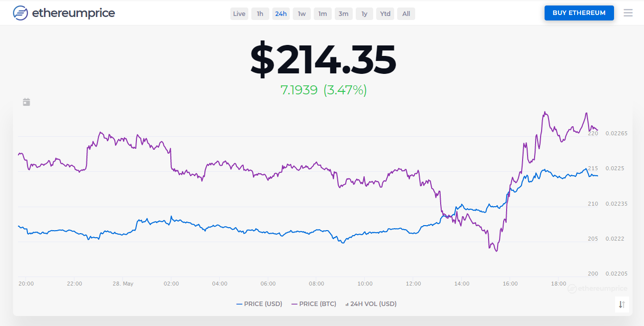The image size is (644, 326).
Task: Select the 24h time range
Action: (281, 13)
